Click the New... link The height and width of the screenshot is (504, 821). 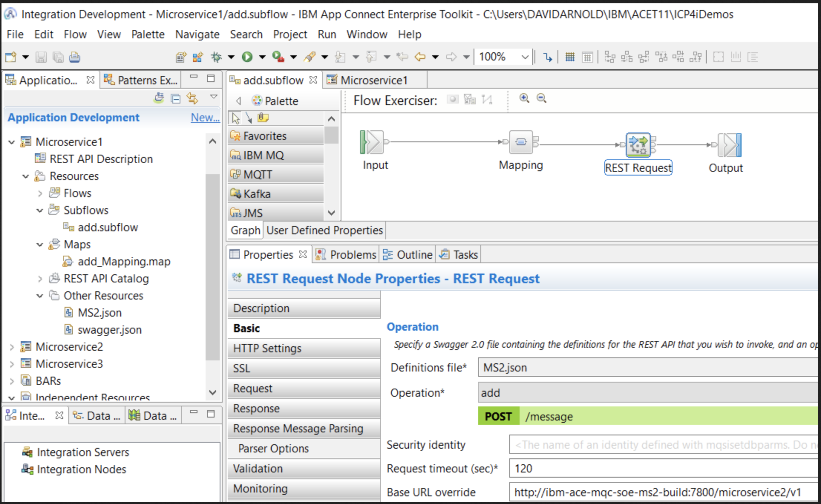click(x=205, y=118)
